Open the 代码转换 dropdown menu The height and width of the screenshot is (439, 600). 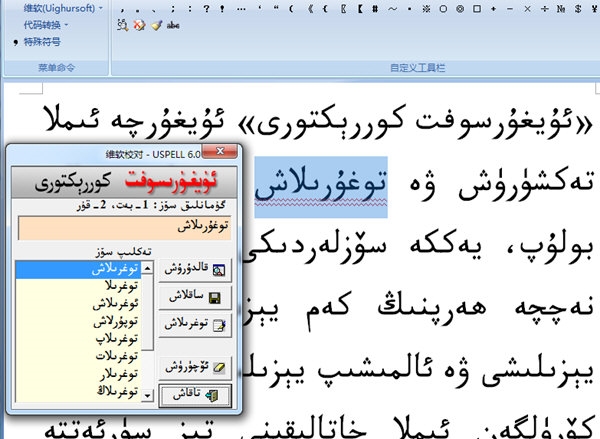coord(46,25)
